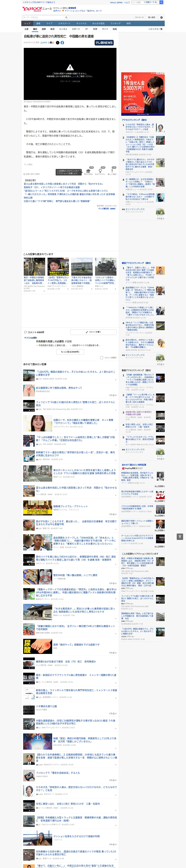The height and width of the screenshot is (868, 186).
Task: Click the テレ朝NEWS publisher logo
Action: [104, 43]
